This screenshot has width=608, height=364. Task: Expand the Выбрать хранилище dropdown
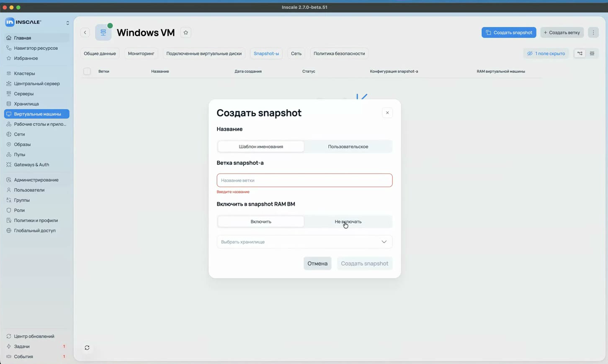[x=304, y=242]
